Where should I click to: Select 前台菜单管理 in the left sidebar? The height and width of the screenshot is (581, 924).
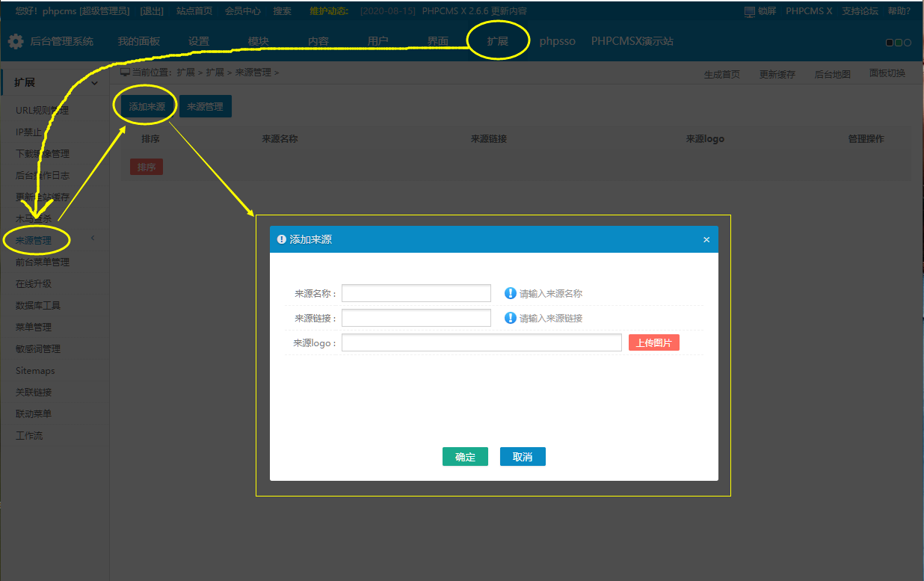pos(43,262)
